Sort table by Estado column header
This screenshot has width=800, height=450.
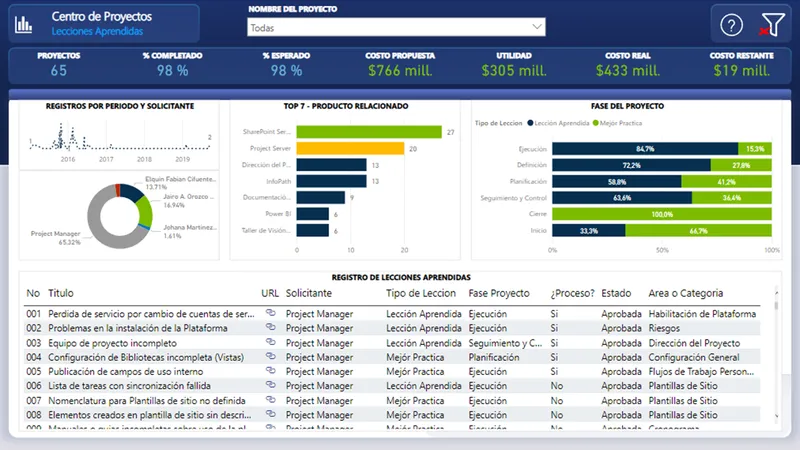click(x=616, y=293)
